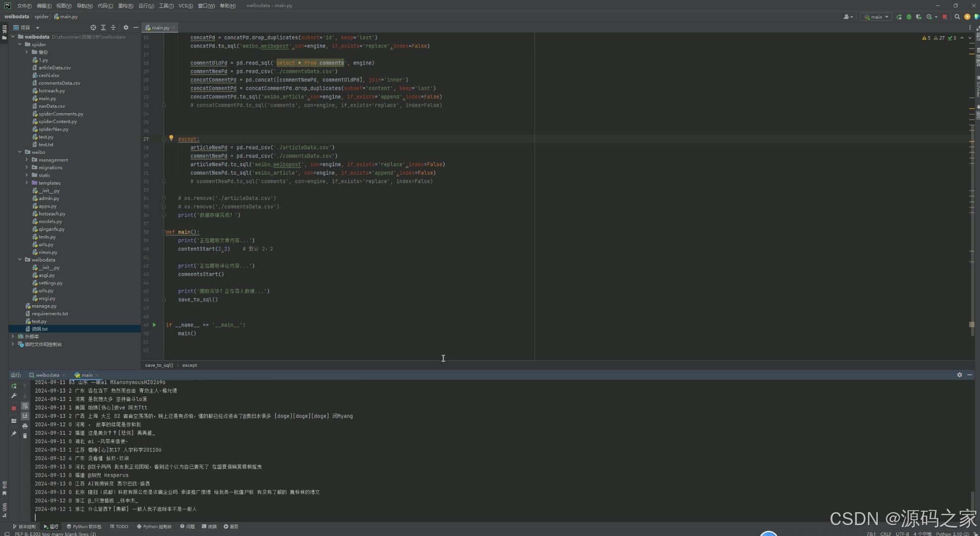Screen dimensions: 980x536
Task: Click the Rerun 'main' icon in top toolbar
Action: click(x=899, y=17)
